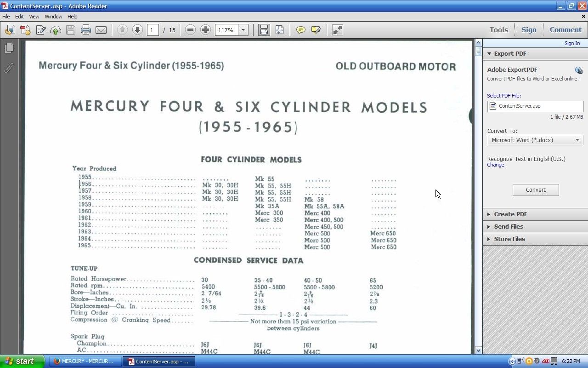Open the Tools pane
The image size is (588, 368).
[498, 29]
